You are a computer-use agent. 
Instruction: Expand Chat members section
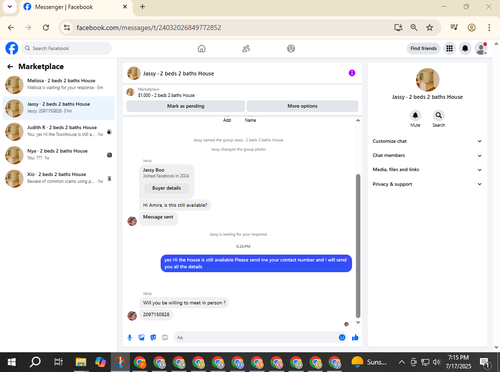tap(427, 155)
